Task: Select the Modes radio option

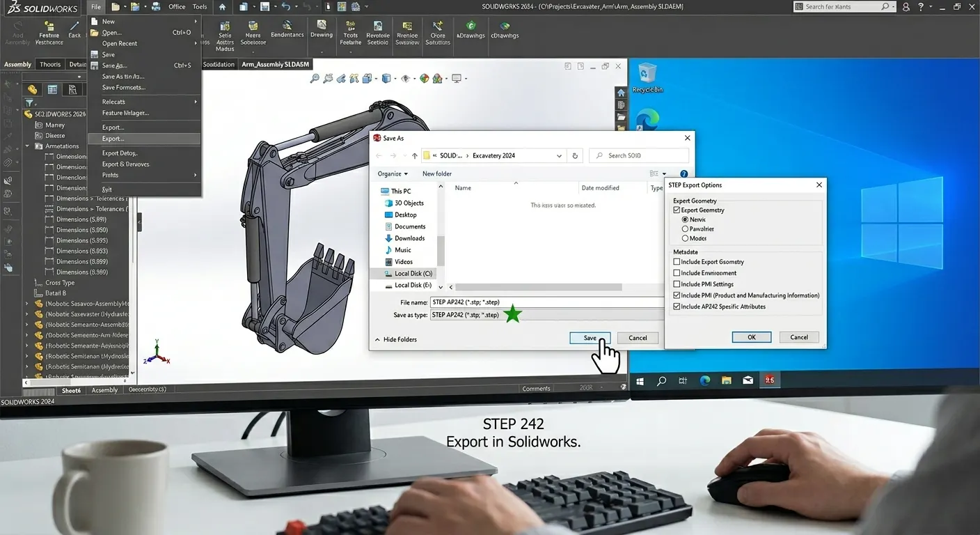Action: coord(685,238)
